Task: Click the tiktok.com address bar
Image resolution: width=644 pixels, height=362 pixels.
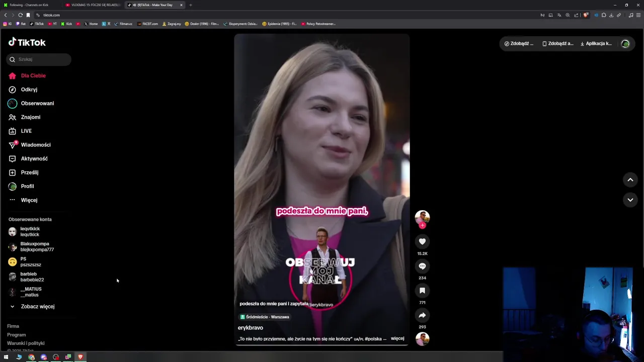Action: point(287,15)
